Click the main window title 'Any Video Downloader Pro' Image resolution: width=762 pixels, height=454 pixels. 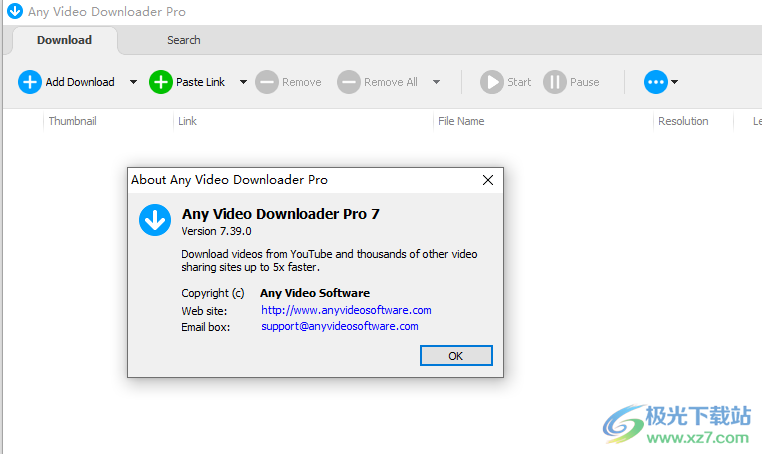click(x=107, y=12)
